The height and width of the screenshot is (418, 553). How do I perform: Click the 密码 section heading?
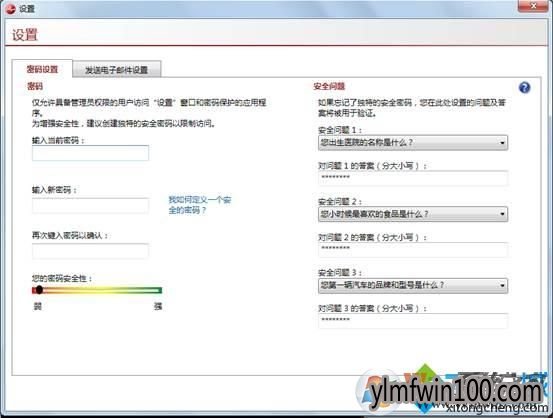[35, 86]
